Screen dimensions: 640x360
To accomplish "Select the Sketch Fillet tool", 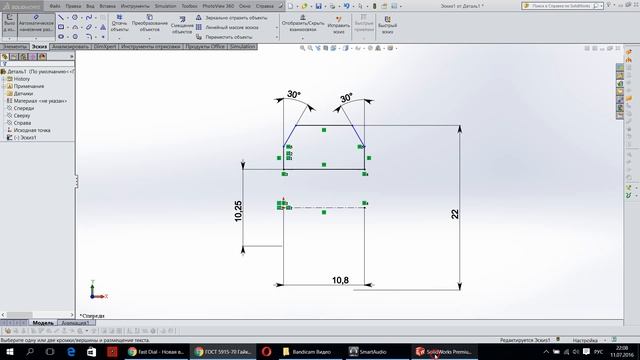I will coord(89,36).
